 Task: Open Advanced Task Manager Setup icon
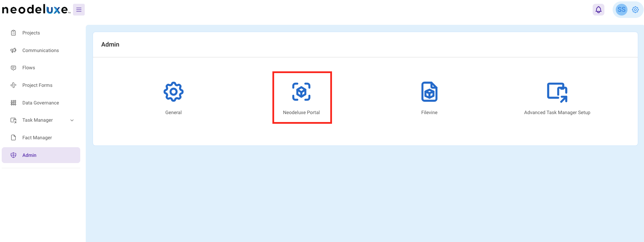click(557, 92)
